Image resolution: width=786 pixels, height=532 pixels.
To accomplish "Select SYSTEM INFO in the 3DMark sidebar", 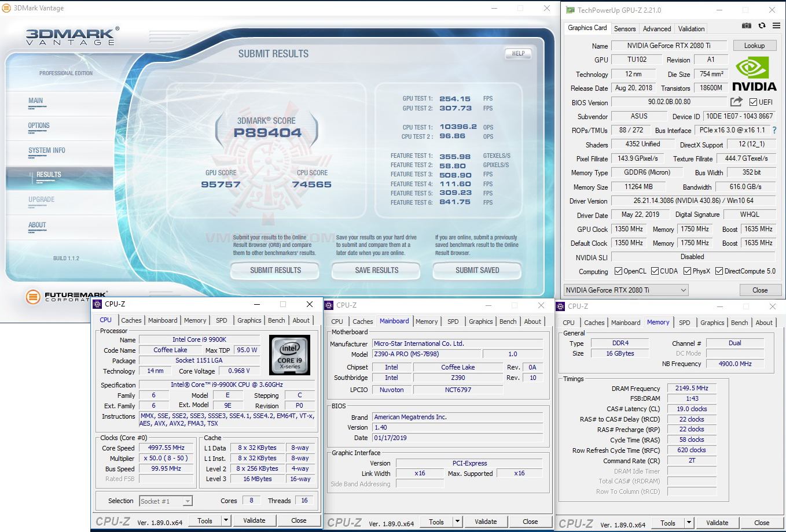I will (46, 150).
